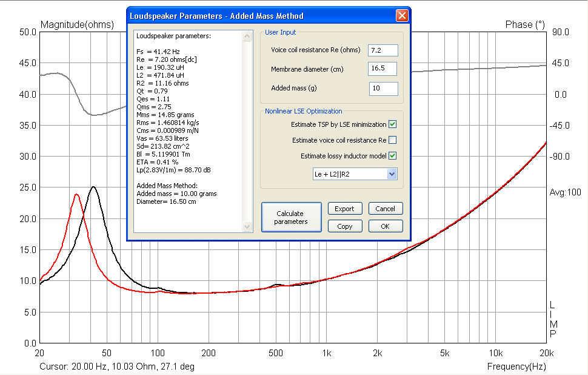This screenshot has height=375, width=588.
Task: Confirm with the OK button
Action: click(x=386, y=226)
